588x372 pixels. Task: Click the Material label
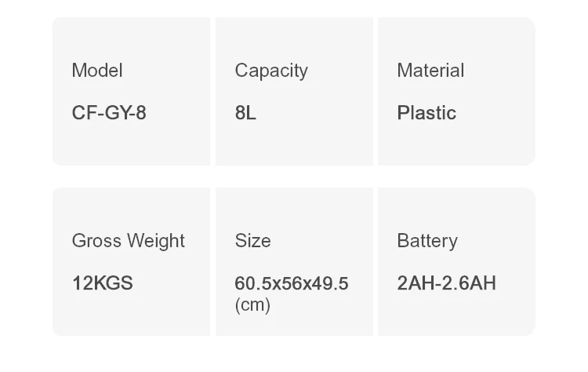[430, 71]
